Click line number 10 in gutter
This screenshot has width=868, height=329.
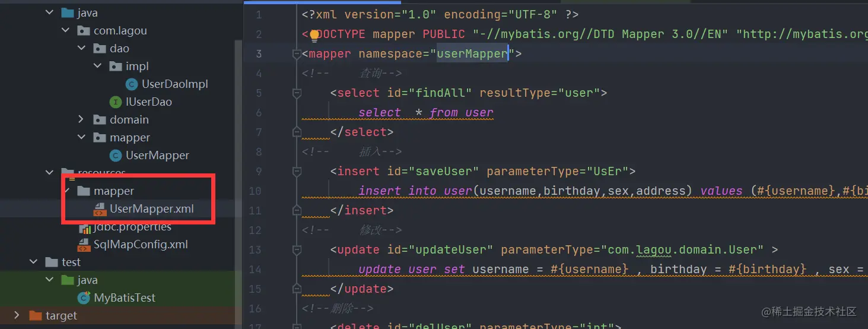pos(255,191)
